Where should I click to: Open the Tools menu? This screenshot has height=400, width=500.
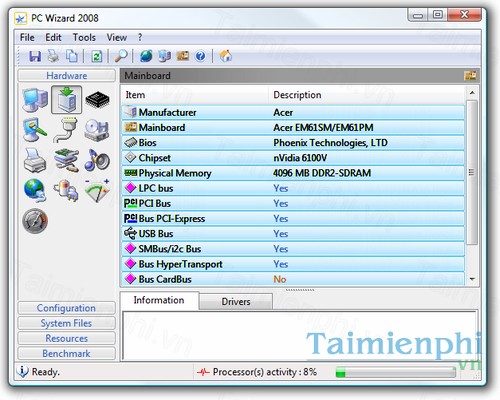[x=84, y=37]
